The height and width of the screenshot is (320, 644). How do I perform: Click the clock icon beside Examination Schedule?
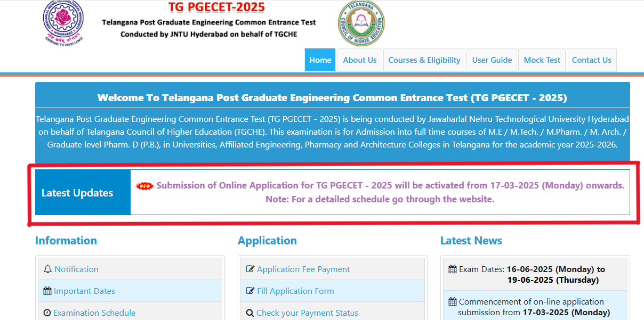[x=47, y=313]
